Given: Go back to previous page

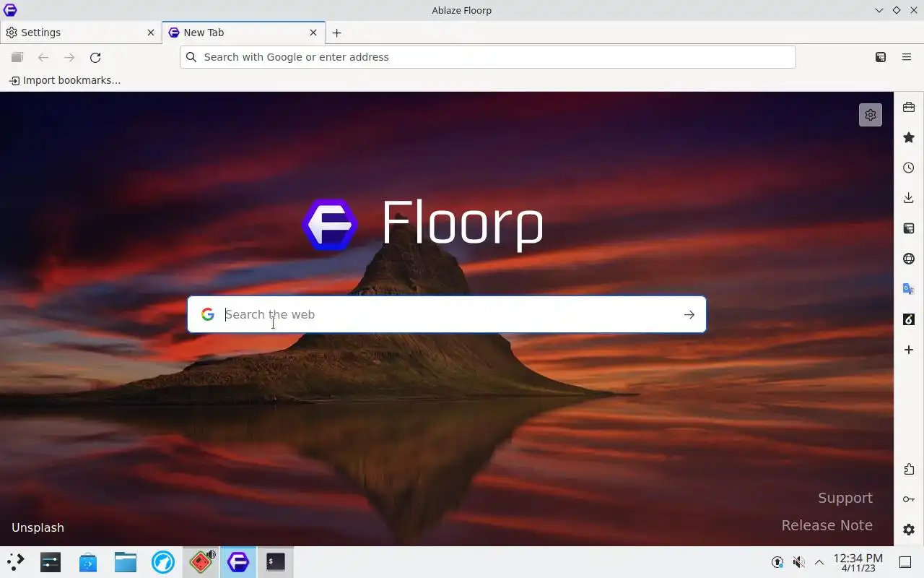Looking at the screenshot, I should point(43,57).
